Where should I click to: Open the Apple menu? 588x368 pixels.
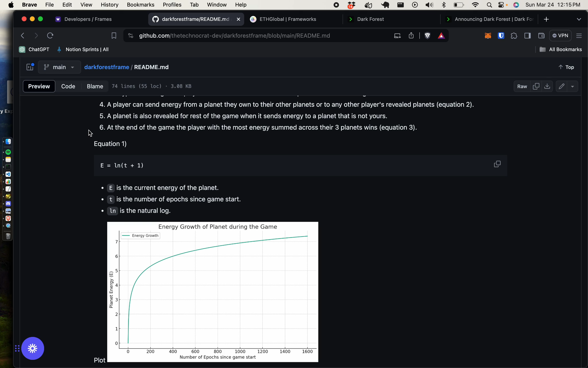11,5
